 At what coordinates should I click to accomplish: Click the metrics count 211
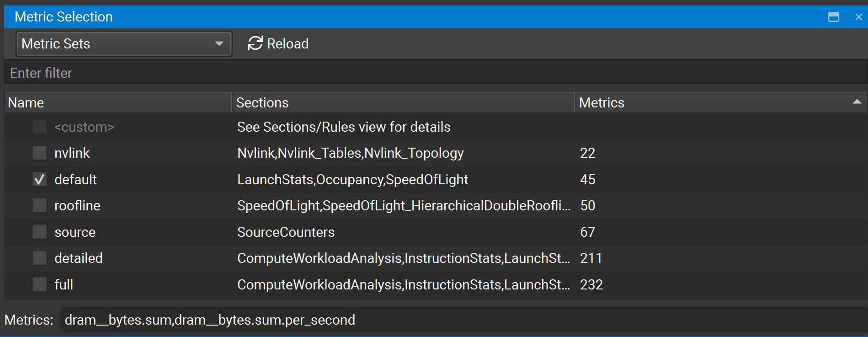[x=591, y=258]
